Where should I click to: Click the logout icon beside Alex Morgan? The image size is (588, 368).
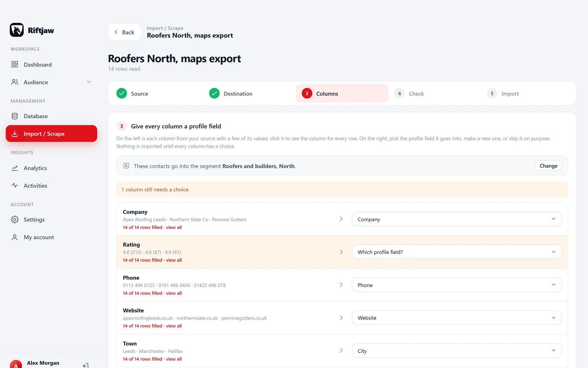[x=86, y=365]
